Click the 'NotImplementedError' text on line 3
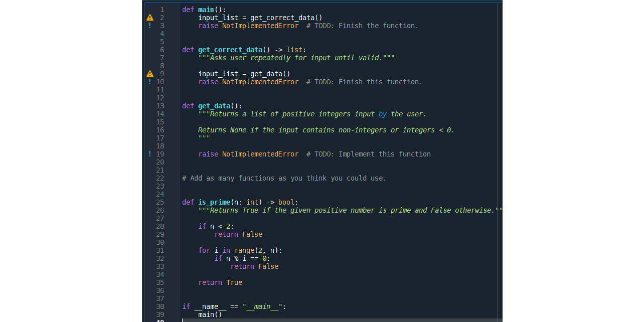Viewport: 644px width, 322px height. tap(260, 26)
